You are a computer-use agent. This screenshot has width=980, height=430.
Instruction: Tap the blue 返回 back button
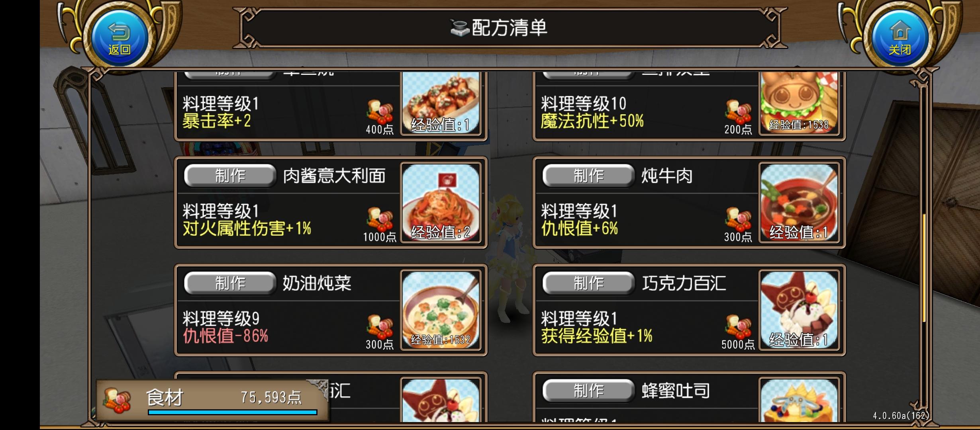pyautogui.click(x=120, y=39)
